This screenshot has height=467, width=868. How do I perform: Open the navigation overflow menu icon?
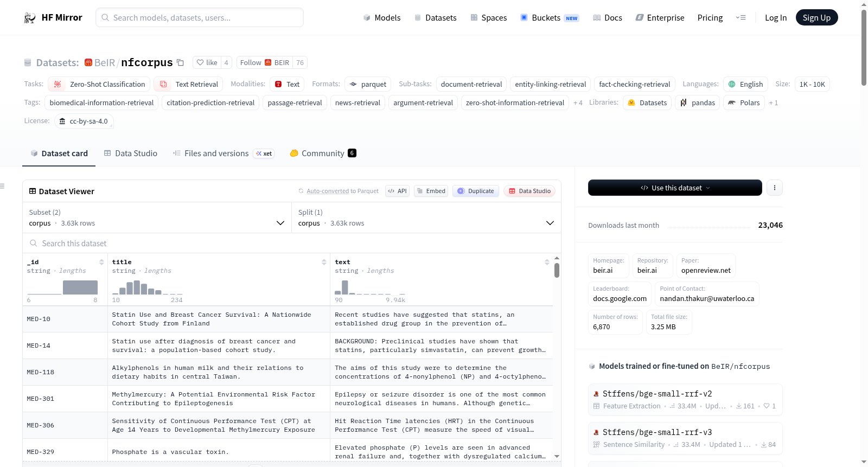point(741,18)
